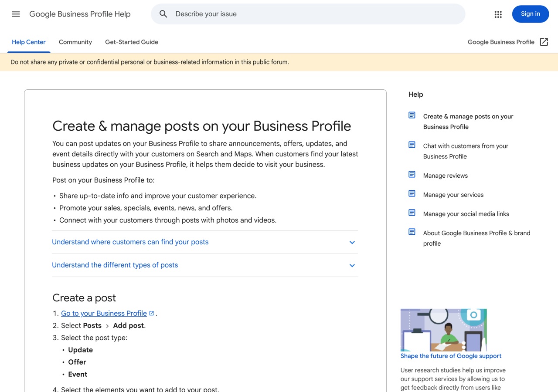This screenshot has height=392, width=558.
Task: Click the article icon for Manage your services
Action: coord(412,193)
